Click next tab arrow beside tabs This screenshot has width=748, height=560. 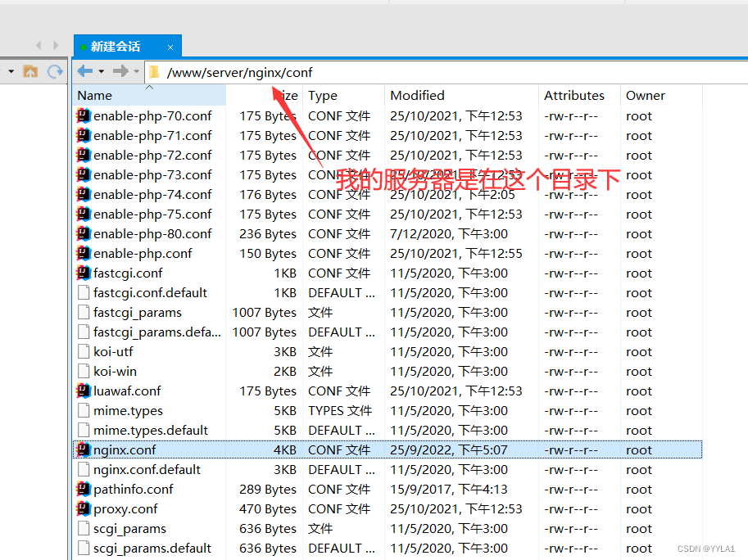point(57,46)
